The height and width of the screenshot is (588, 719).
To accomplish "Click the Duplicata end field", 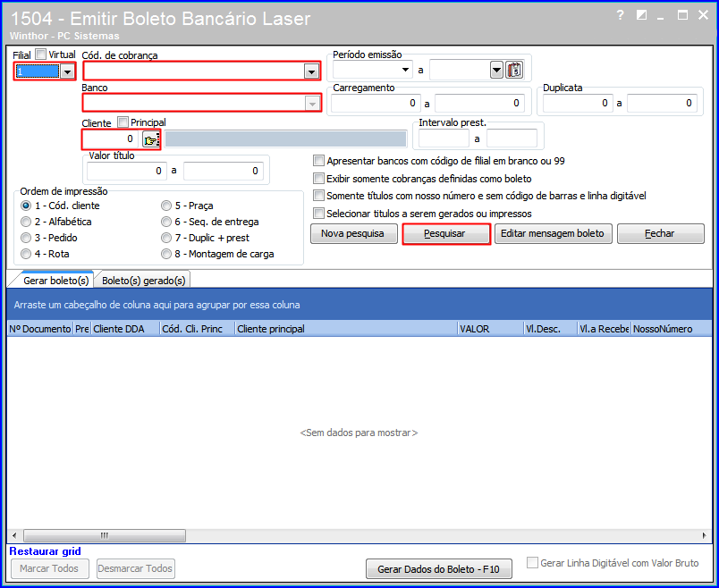I will pyautogui.click(x=662, y=103).
